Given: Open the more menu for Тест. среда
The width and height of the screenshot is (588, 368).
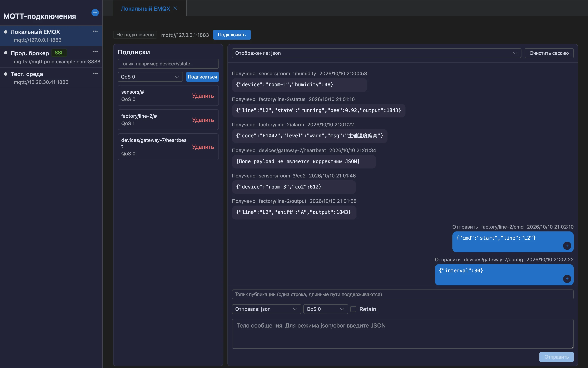Looking at the screenshot, I should (95, 73).
